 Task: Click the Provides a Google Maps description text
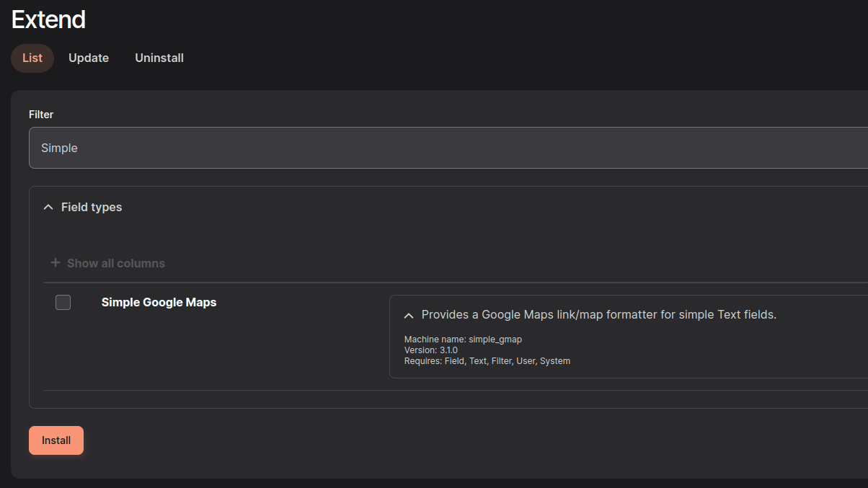598,315
